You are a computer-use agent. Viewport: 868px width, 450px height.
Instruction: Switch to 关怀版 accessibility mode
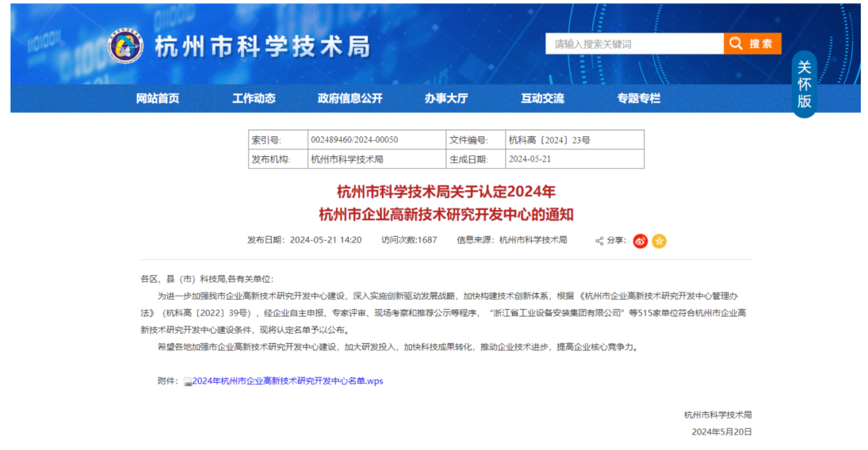(804, 84)
